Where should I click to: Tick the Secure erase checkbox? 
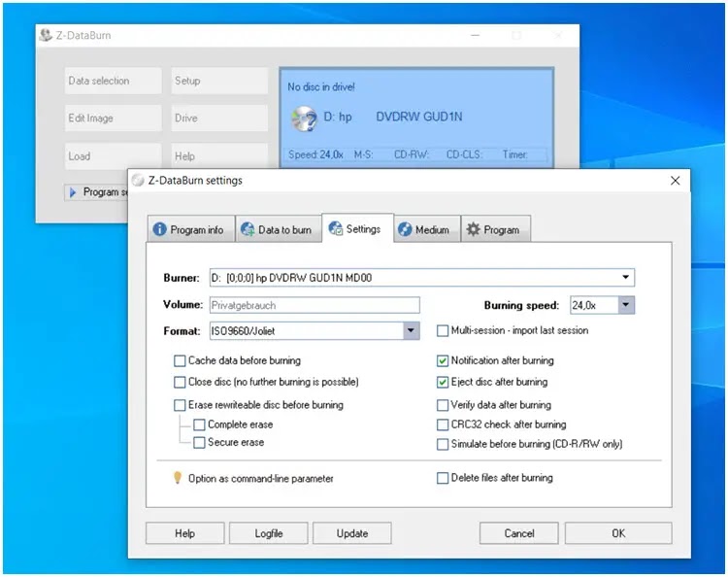(199, 442)
